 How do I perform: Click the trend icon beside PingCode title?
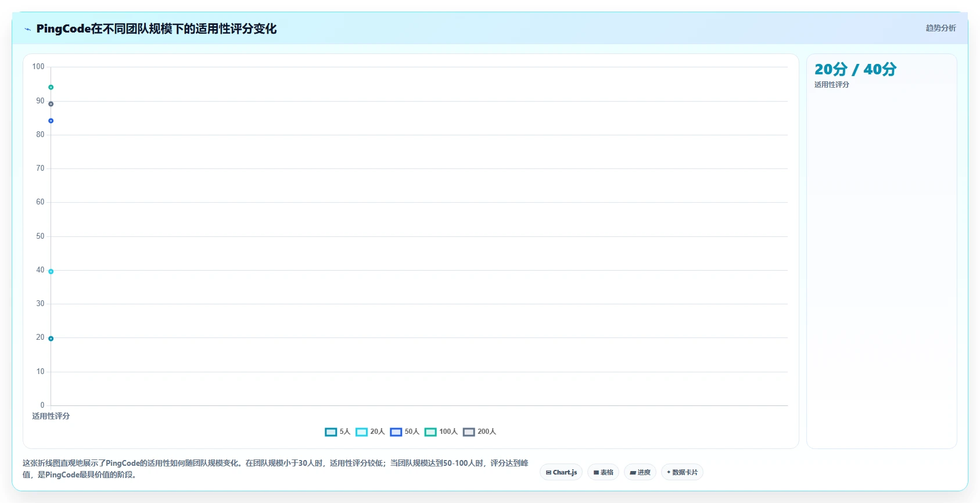[x=27, y=29]
